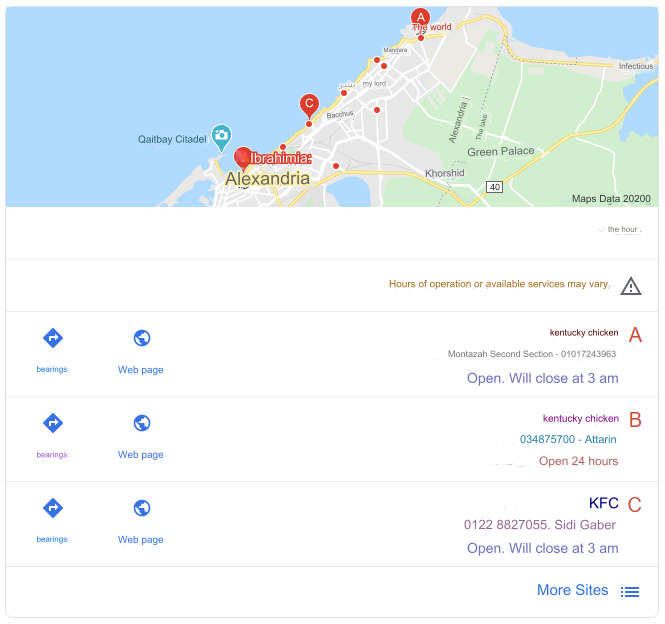The width and height of the screenshot is (665, 624).
Task: Click listing A 'Open. Will close at 3 am'
Action: click(x=542, y=378)
